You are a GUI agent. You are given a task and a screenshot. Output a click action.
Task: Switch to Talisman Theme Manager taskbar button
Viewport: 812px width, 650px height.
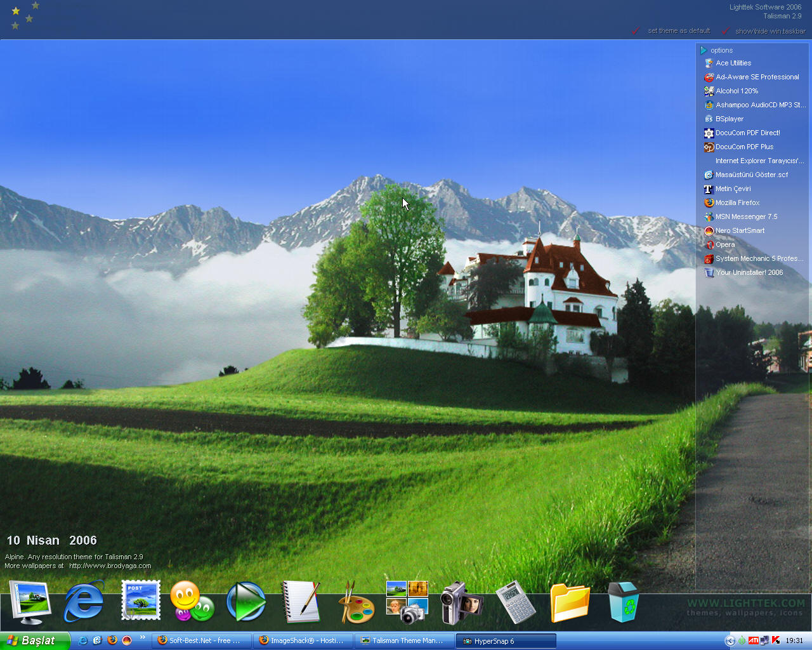(x=404, y=640)
